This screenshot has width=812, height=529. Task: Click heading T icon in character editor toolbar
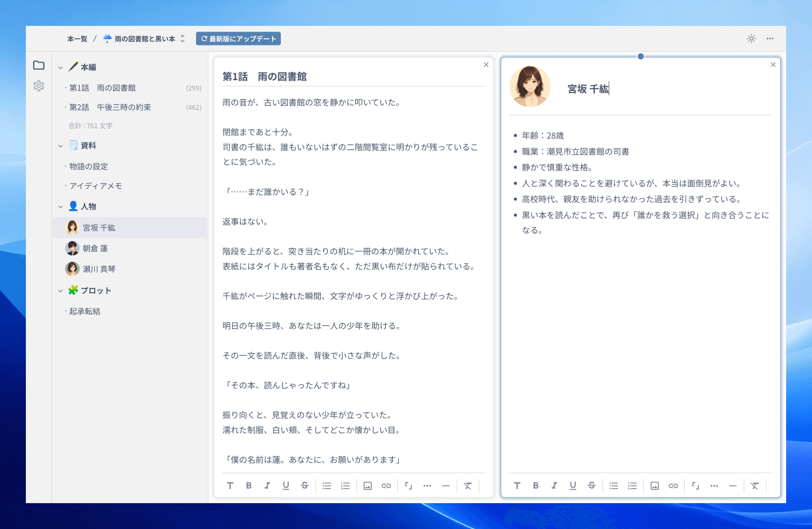(517, 486)
